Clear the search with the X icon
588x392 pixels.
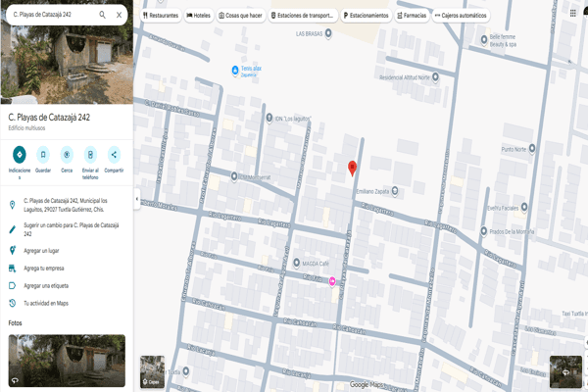(x=120, y=16)
